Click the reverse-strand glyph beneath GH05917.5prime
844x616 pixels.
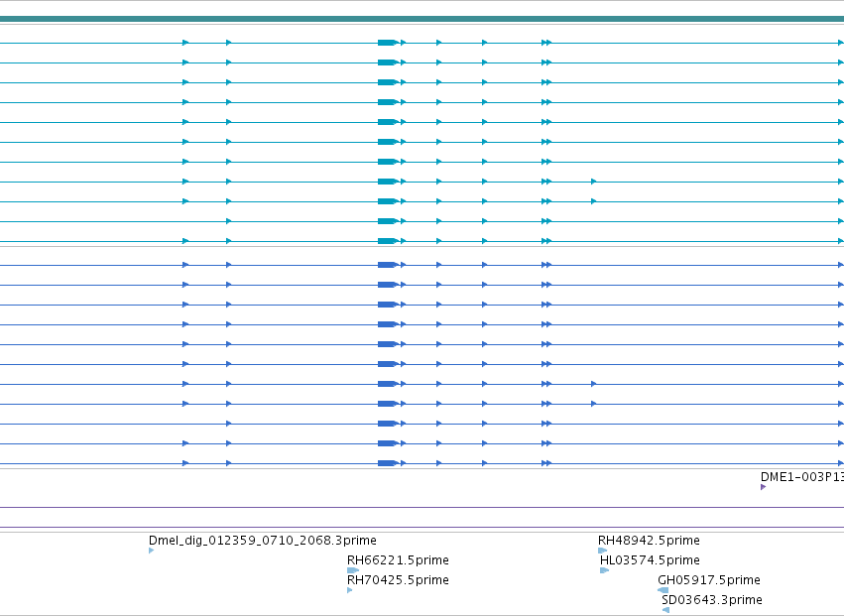tap(663, 590)
